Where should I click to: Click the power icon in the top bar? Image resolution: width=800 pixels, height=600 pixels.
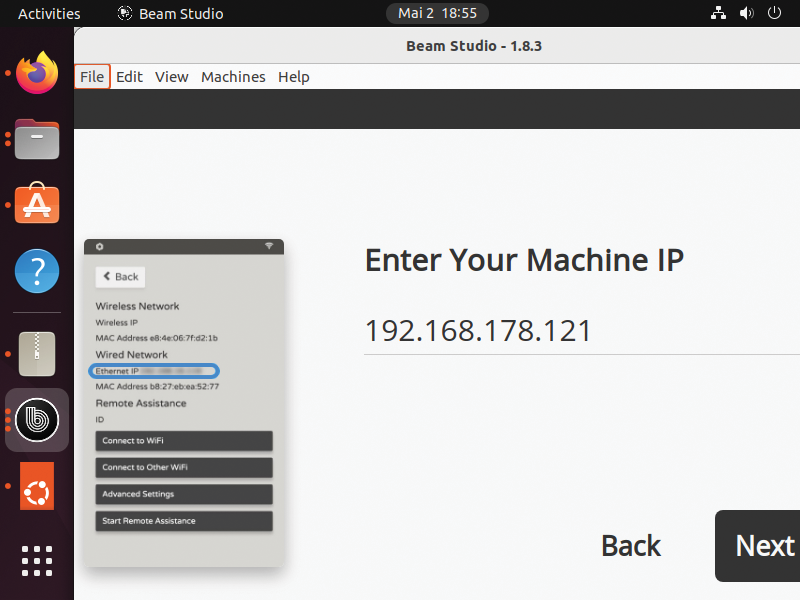click(x=774, y=13)
